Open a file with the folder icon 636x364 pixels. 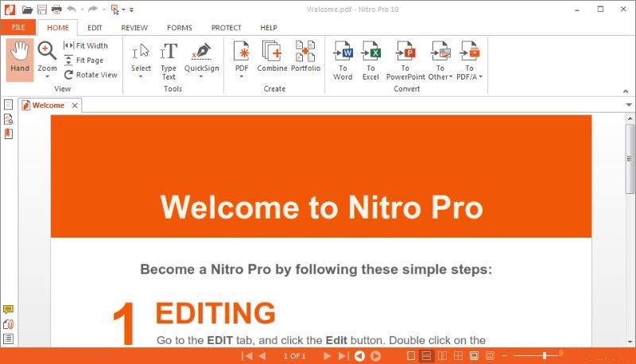27,10
